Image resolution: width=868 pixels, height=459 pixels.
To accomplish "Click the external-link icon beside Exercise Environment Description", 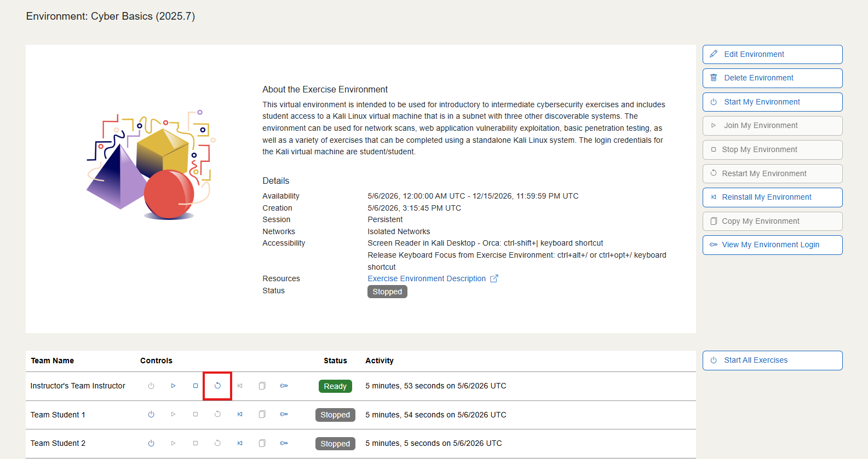I will (494, 278).
